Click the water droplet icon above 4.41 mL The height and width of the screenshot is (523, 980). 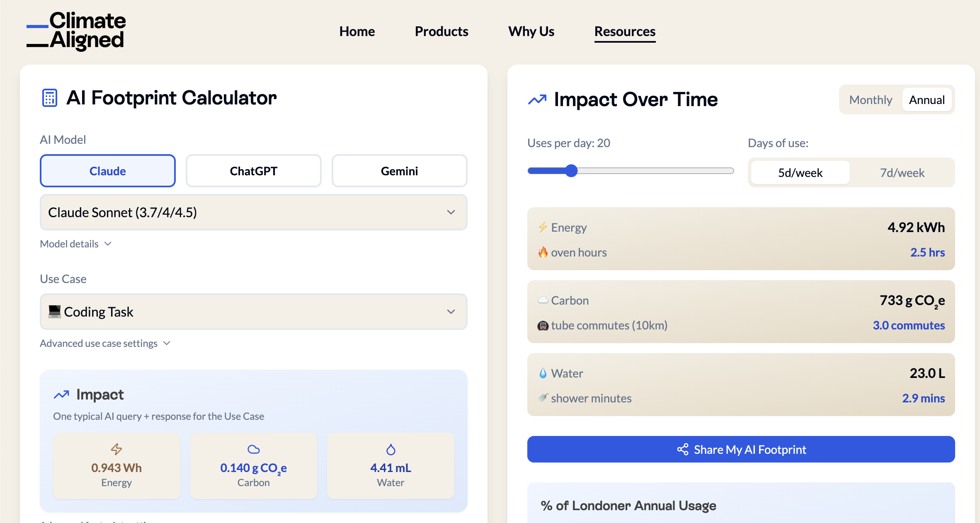click(x=391, y=449)
